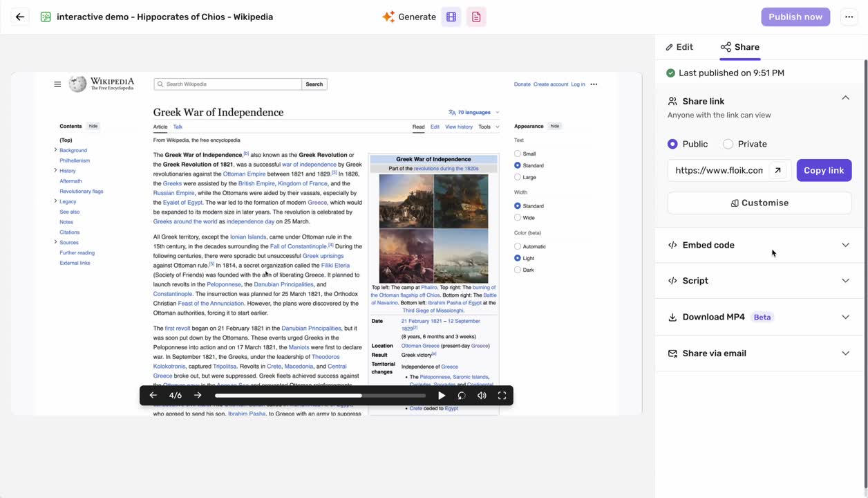The height and width of the screenshot is (498, 868).
Task: Select Standard text size
Action: pos(518,165)
